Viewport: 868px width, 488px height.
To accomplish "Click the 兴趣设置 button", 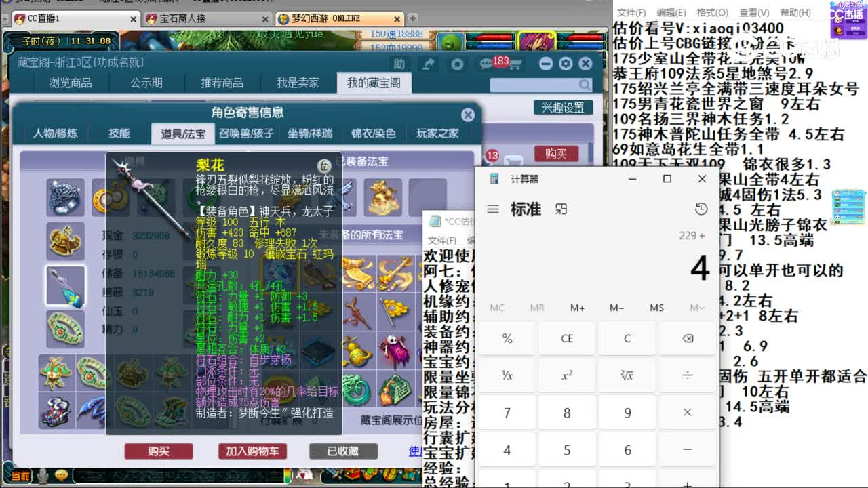I will point(563,107).
